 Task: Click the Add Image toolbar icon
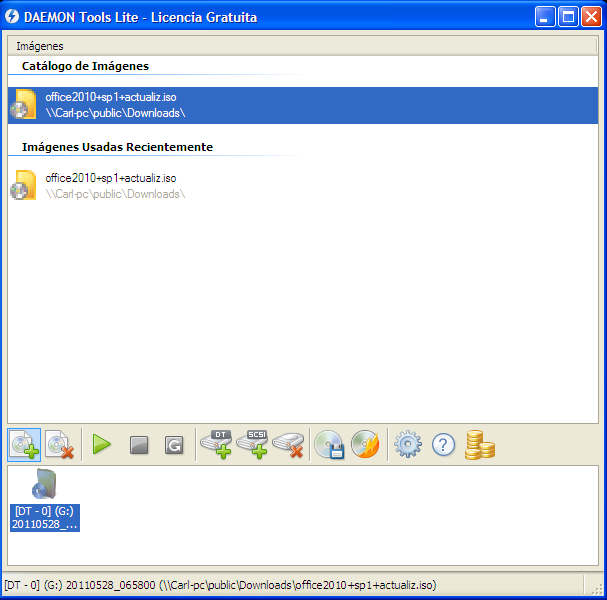tap(24, 444)
